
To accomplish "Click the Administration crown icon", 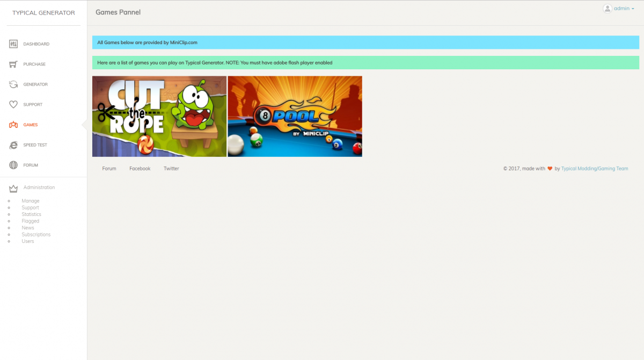I will coord(14,188).
